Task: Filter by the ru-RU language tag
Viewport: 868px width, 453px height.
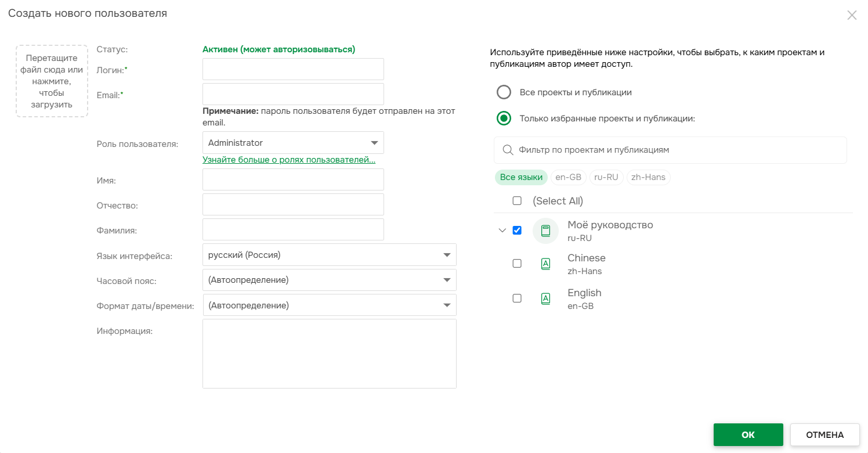Action: point(606,177)
